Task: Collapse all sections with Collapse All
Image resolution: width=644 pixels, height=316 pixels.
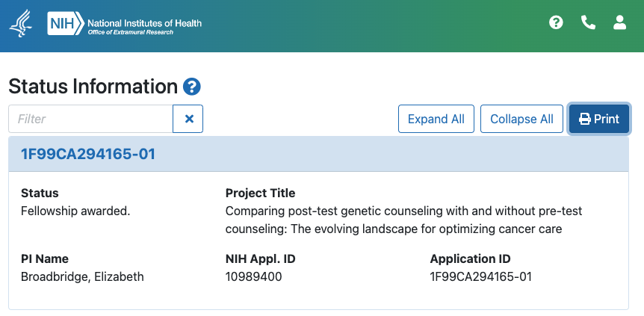Action: (x=521, y=119)
